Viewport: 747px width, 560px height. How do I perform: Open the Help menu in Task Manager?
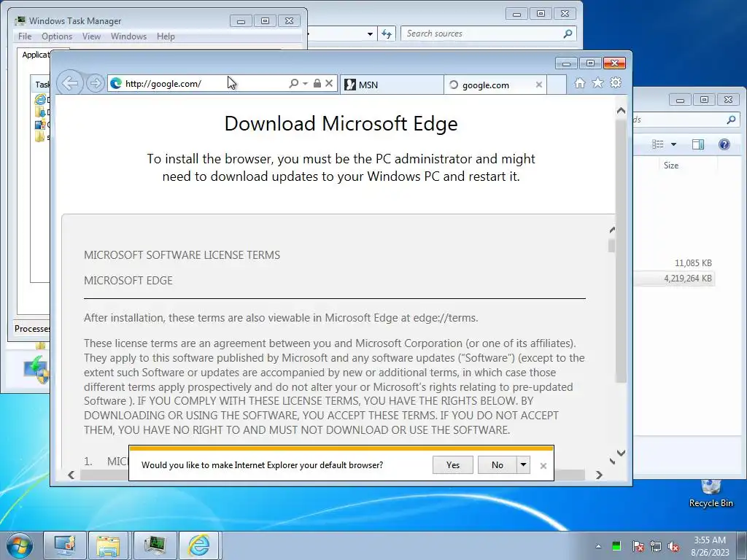click(x=166, y=36)
